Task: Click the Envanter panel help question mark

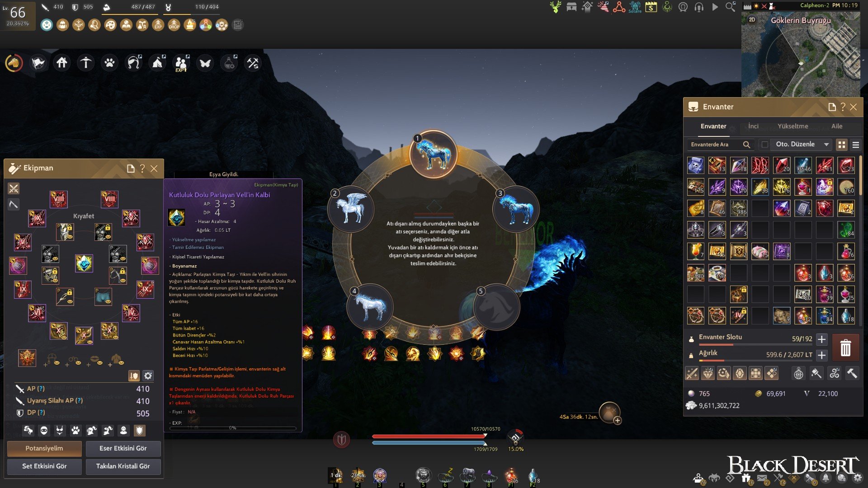Action: coord(843,107)
